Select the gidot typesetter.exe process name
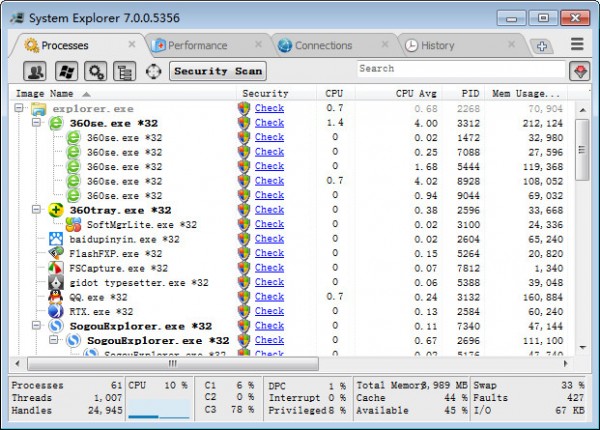The width and height of the screenshot is (600, 430). (139, 283)
